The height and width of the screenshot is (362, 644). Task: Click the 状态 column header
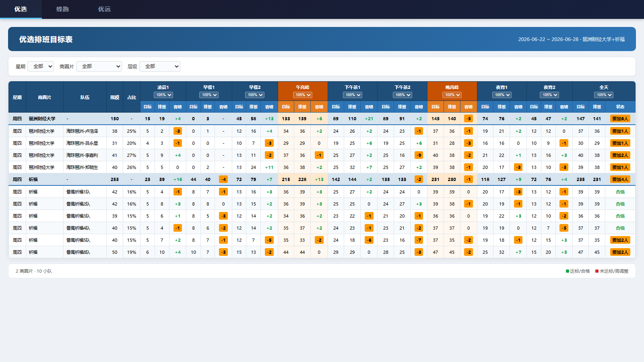click(x=620, y=107)
